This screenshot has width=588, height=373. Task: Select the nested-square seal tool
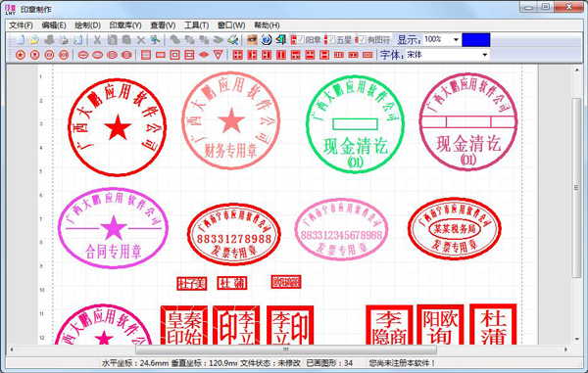click(174, 55)
